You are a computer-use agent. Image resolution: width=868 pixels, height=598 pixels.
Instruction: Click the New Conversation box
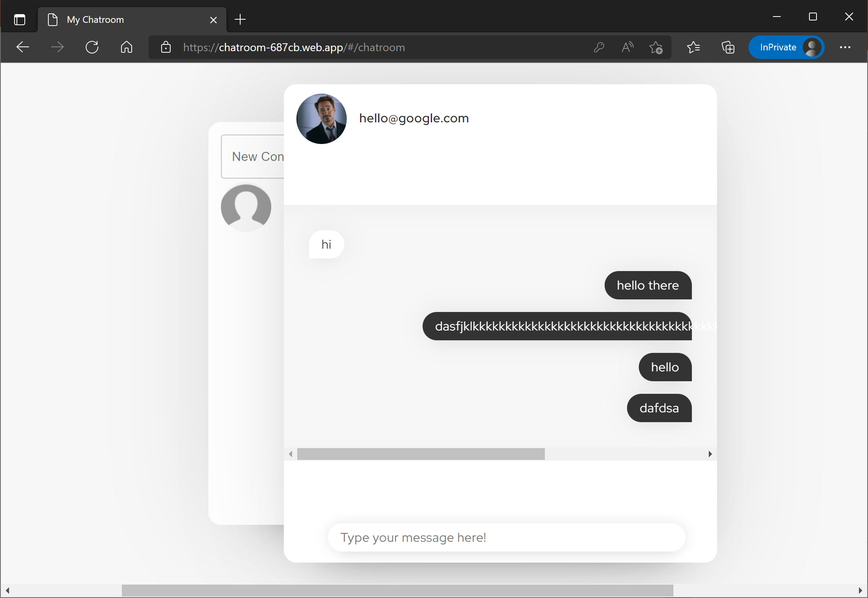point(252,157)
